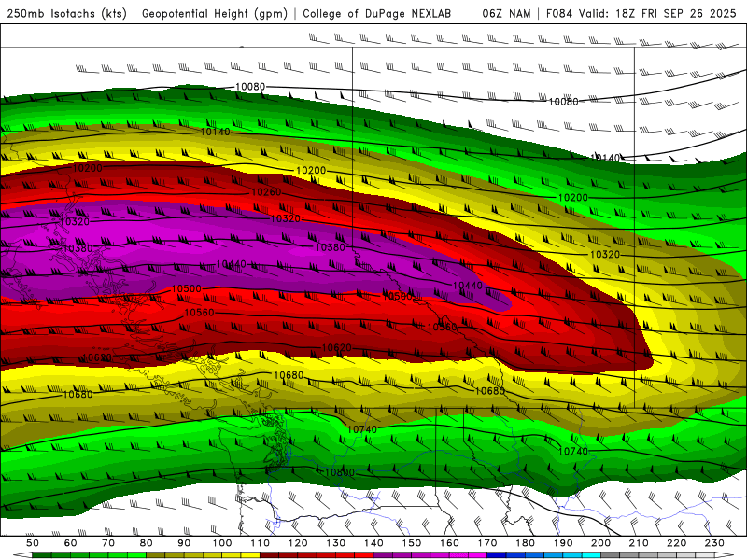Click the 'Geopotential Height (gpm)' header text

pos(215,13)
